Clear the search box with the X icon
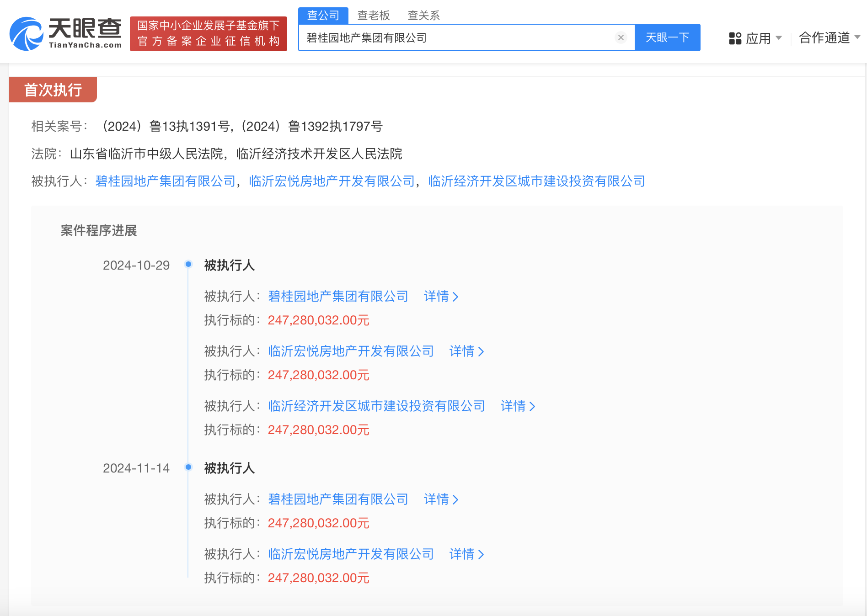Screen dimensions: 867x616 pyautogui.click(x=621, y=37)
